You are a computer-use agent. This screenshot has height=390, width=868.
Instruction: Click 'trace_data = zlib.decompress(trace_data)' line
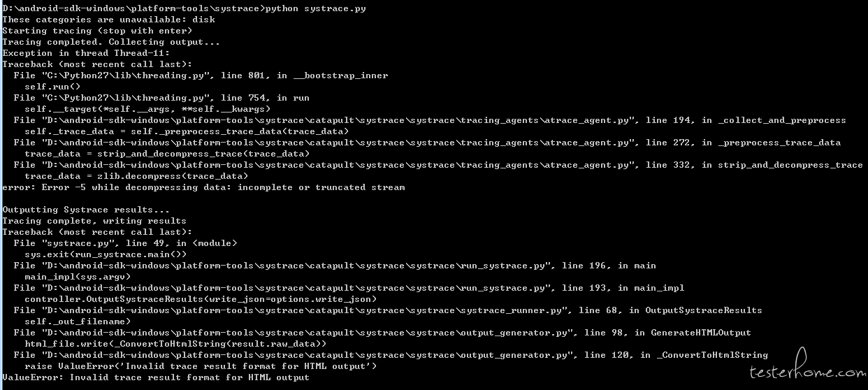[137, 176]
